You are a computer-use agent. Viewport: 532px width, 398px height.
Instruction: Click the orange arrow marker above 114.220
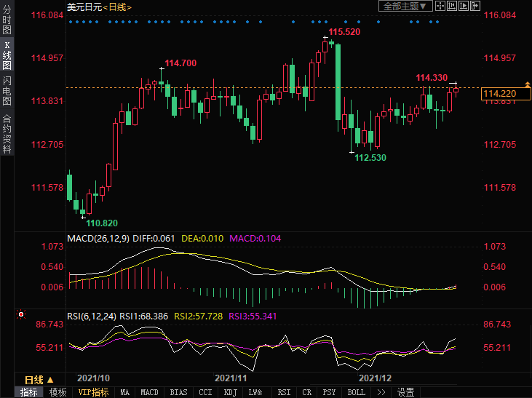pyautogui.click(x=526, y=86)
